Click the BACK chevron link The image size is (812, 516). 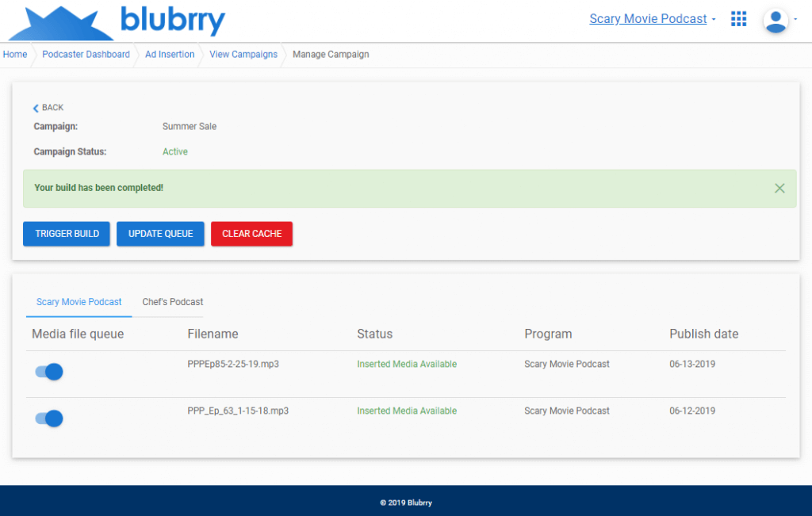tap(48, 108)
